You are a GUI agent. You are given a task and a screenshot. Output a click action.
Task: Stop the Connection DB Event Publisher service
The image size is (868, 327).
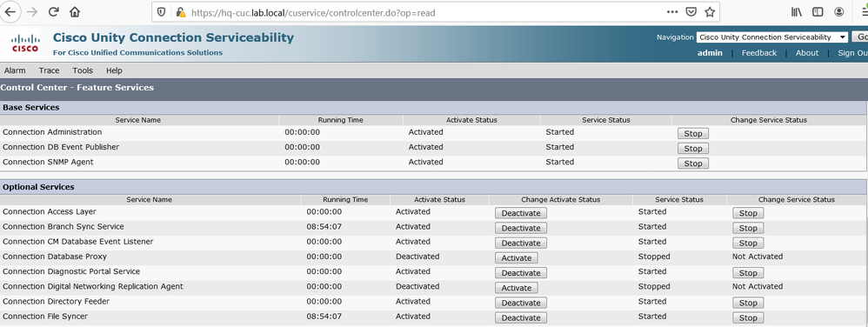[x=693, y=149]
